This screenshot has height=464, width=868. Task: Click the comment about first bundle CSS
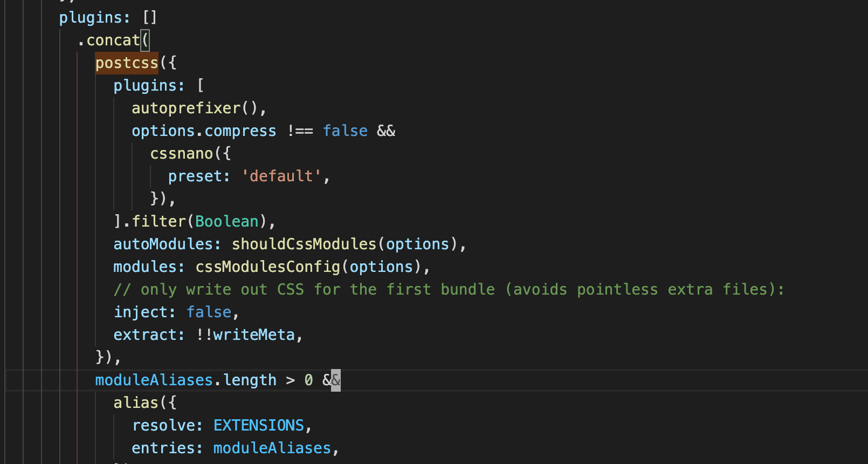pyautogui.click(x=449, y=290)
